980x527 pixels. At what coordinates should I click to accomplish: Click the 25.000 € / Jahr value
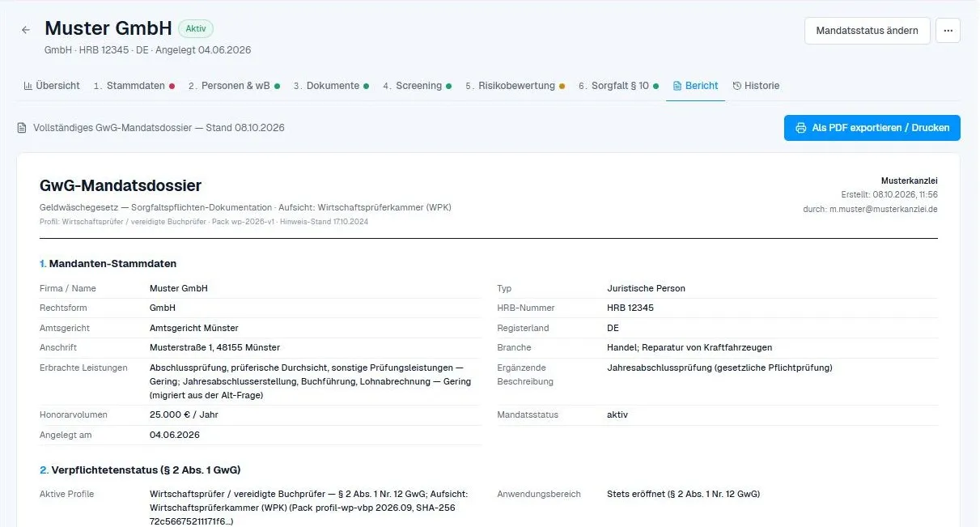(184, 414)
